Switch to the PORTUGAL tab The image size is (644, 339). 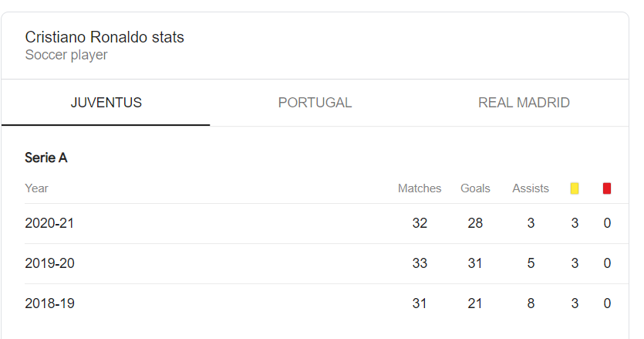coord(315,103)
